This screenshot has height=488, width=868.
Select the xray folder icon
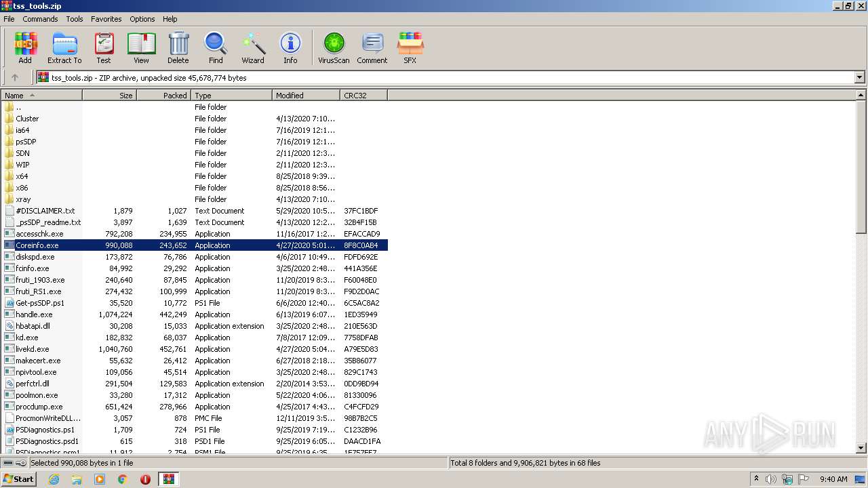[9, 199]
